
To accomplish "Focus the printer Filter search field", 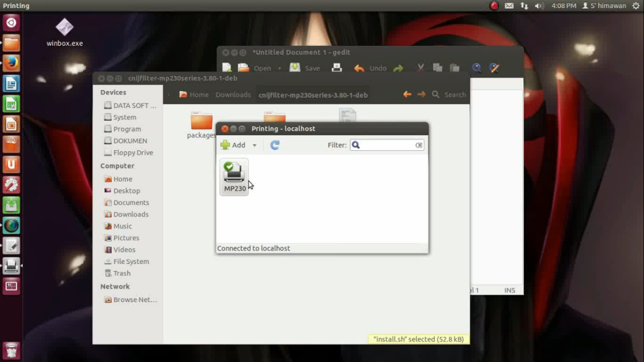I will pyautogui.click(x=387, y=145).
